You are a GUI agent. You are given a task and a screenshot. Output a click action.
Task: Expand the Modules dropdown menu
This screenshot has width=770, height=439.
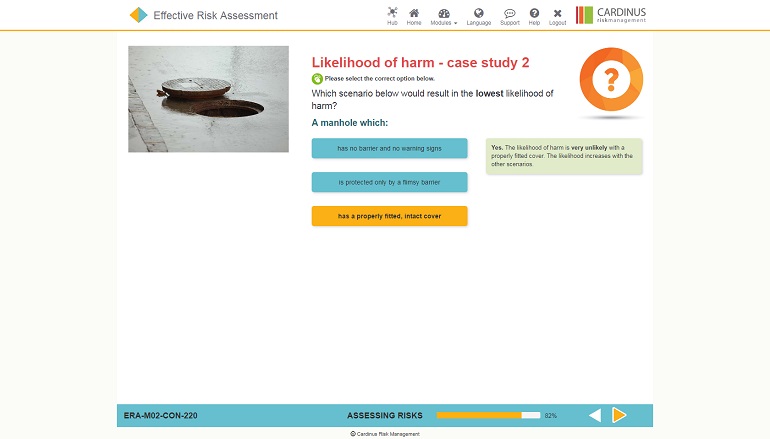pos(443,16)
